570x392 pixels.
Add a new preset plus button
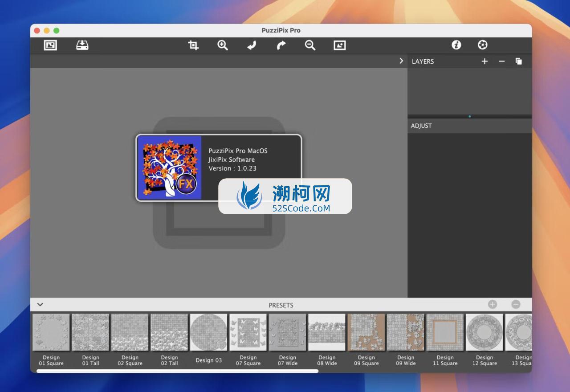pyautogui.click(x=493, y=304)
